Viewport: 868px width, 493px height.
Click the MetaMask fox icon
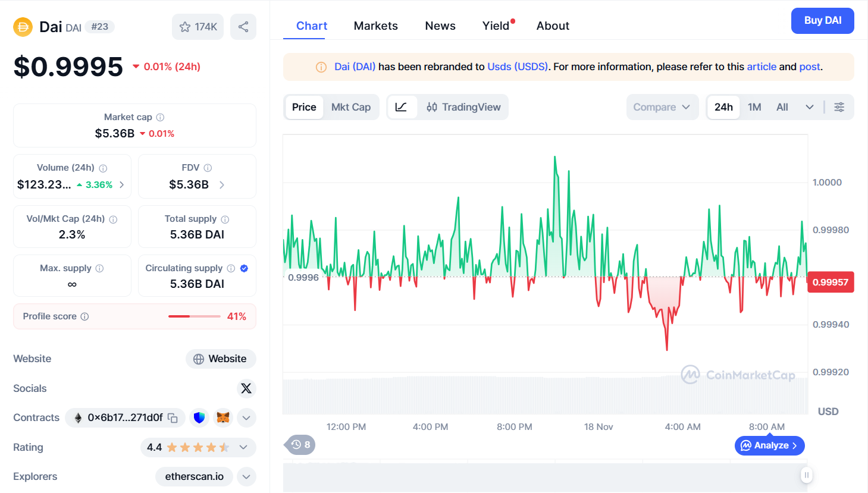pyautogui.click(x=223, y=418)
